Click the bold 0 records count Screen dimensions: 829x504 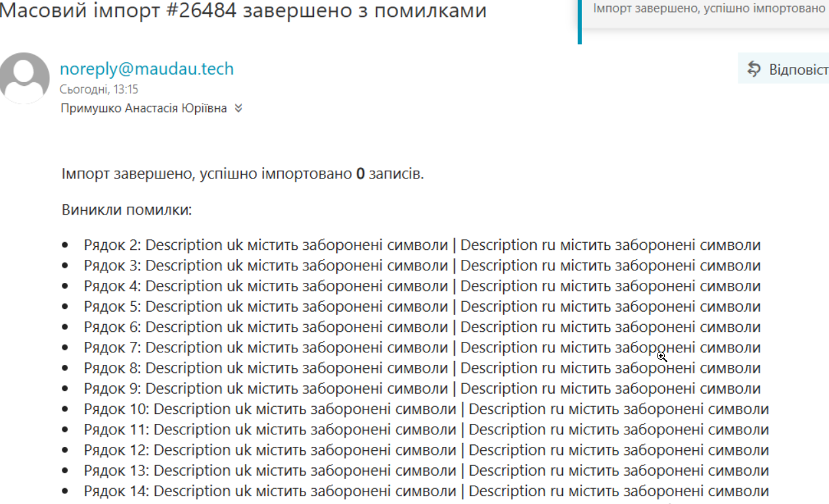(360, 175)
